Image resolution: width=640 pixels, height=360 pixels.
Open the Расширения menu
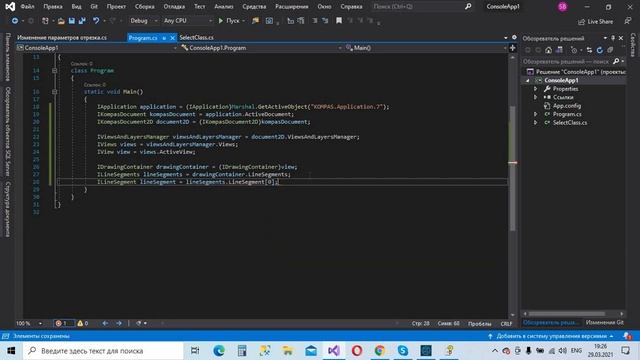tap(292, 7)
